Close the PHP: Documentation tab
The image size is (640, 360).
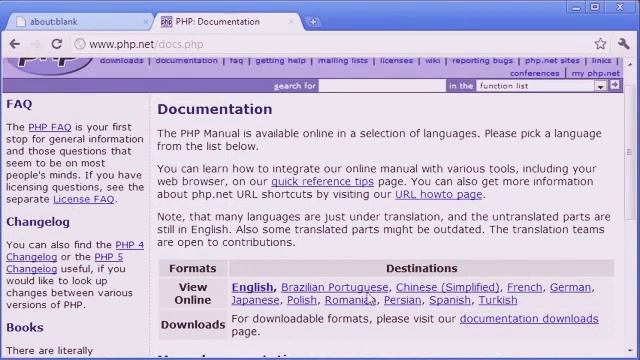[x=291, y=22]
